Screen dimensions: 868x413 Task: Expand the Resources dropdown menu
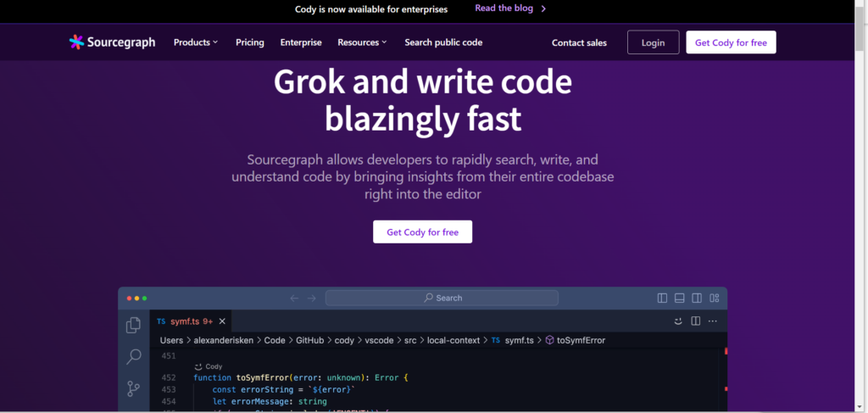pos(363,42)
